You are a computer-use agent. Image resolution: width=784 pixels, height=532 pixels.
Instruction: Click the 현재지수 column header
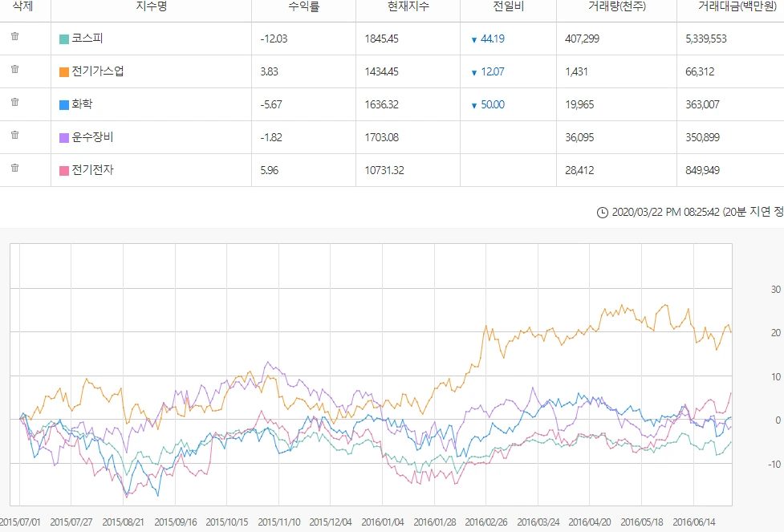pos(408,6)
